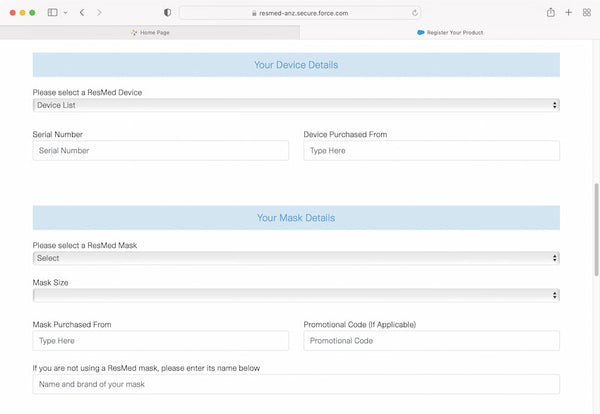The width and height of the screenshot is (600, 414).
Task: Reload the page with refresh icon
Action: coord(415,13)
